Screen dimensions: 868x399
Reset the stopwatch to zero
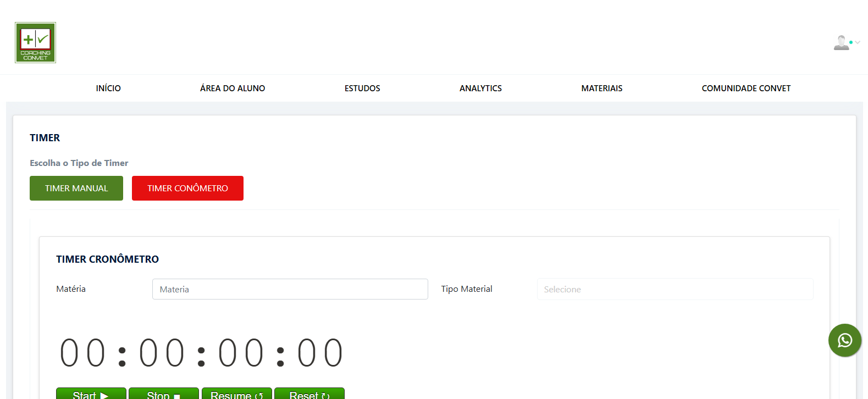click(x=309, y=394)
